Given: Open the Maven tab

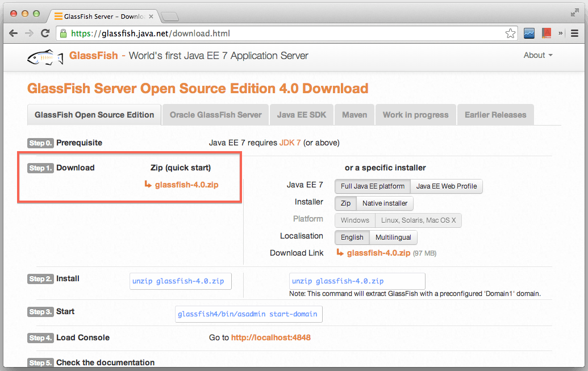Looking at the screenshot, I should tap(355, 115).
